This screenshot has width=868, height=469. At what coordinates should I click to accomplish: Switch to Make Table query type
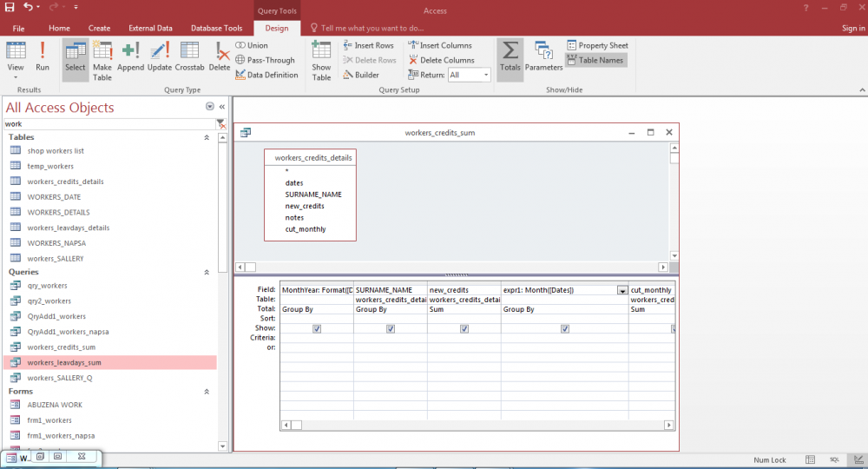pos(102,60)
